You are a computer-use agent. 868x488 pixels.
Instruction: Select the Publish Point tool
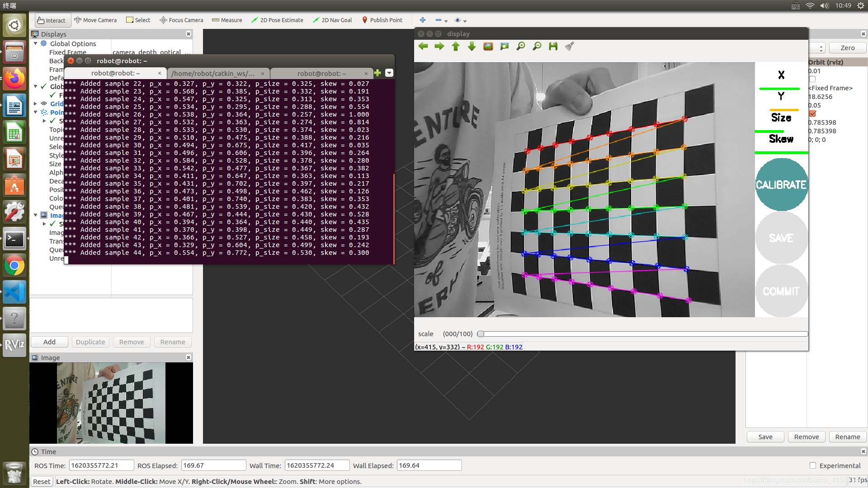382,20
